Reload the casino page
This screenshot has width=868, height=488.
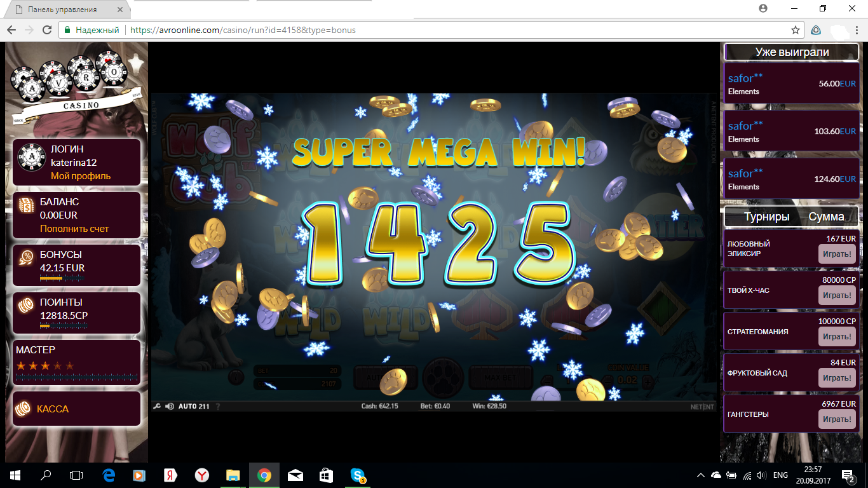pos(46,30)
